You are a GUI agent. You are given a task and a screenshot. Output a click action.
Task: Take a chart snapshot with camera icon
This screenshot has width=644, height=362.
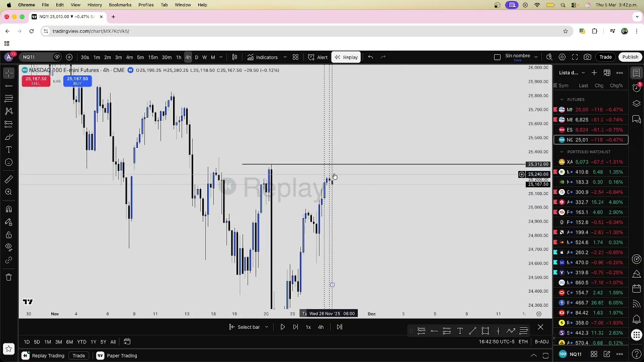click(588, 57)
